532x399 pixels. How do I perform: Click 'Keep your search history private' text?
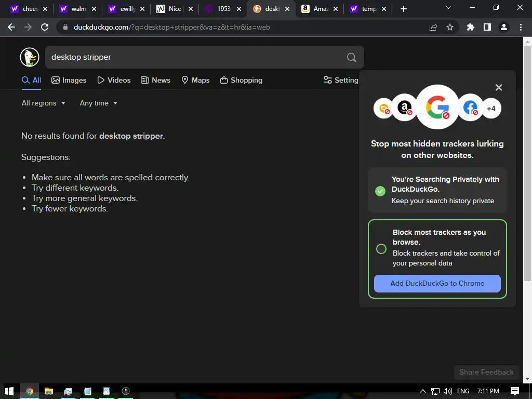tap(443, 201)
